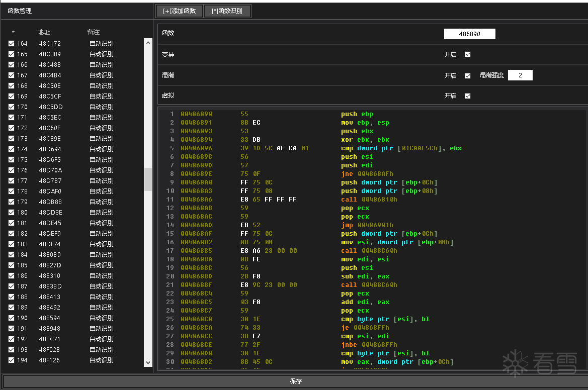
Task: Click the scroll down arrow in function list
Action: click(148, 362)
